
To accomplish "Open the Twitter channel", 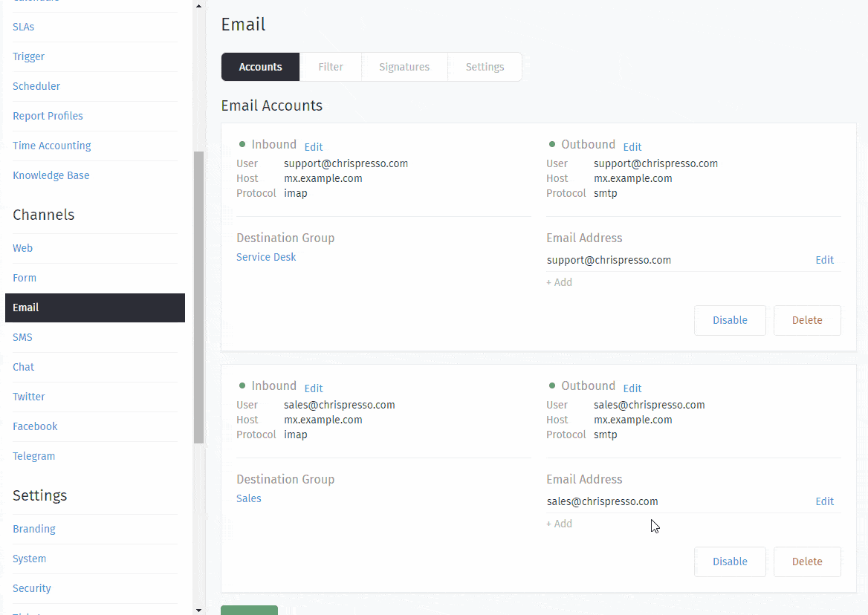I will pos(29,397).
